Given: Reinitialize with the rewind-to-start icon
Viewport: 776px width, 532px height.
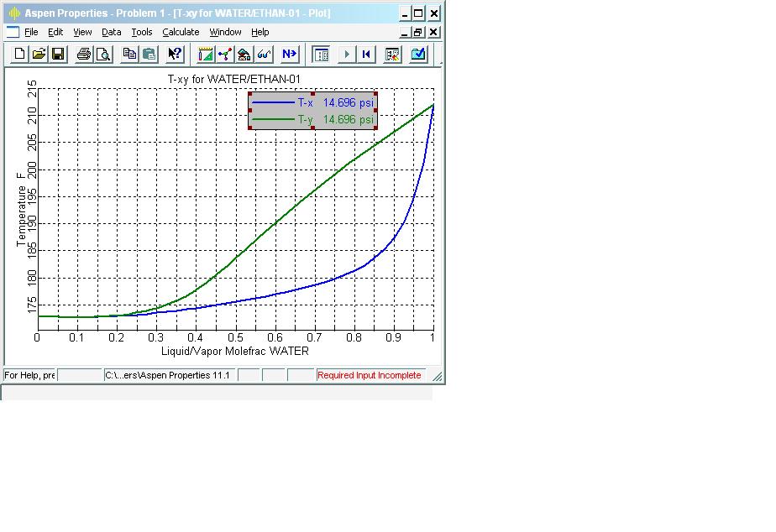Looking at the screenshot, I should click(x=366, y=54).
